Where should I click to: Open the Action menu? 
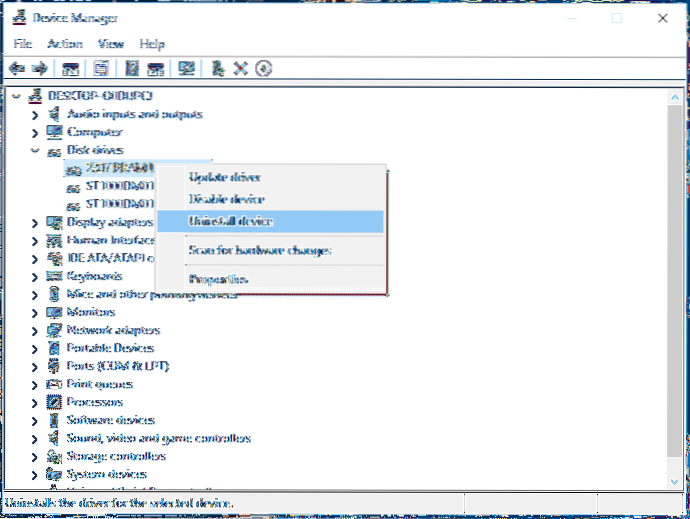(x=65, y=44)
